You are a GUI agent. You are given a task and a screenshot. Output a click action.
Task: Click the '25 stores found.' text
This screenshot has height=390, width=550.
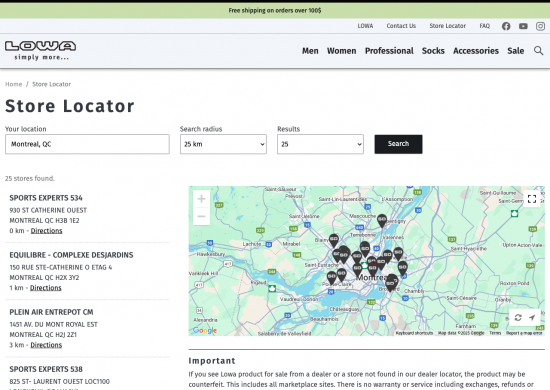tap(30, 179)
